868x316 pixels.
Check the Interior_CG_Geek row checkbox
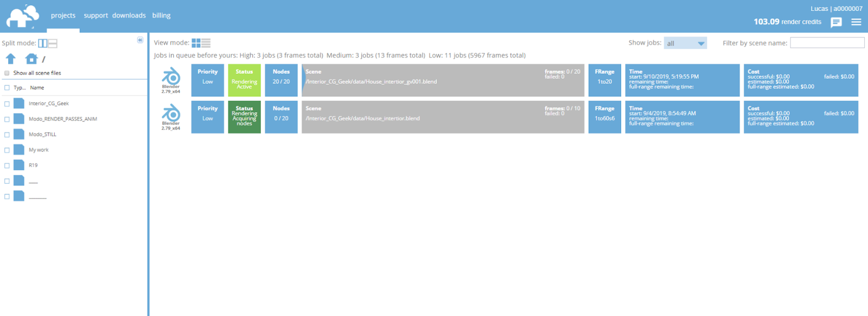pos(7,104)
